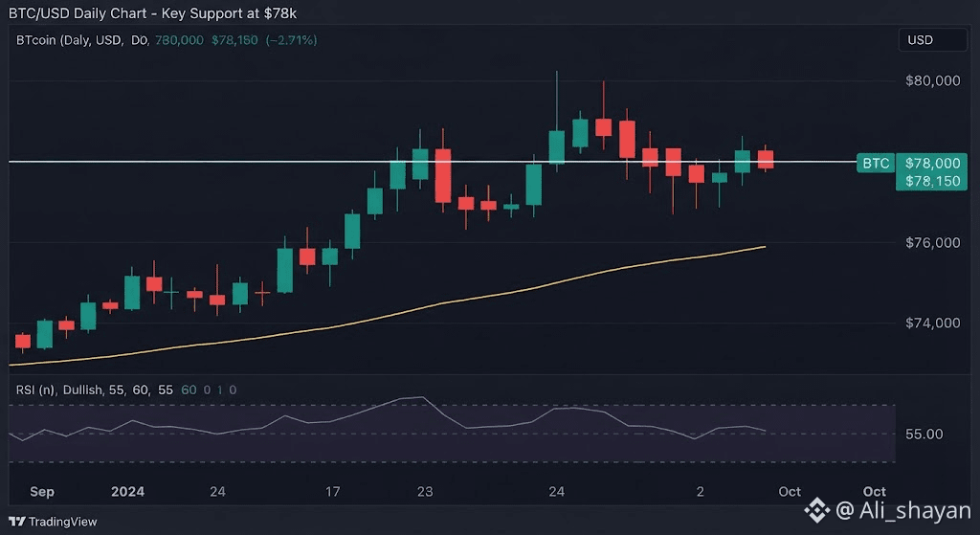Click the 2 date axis label

700,492
